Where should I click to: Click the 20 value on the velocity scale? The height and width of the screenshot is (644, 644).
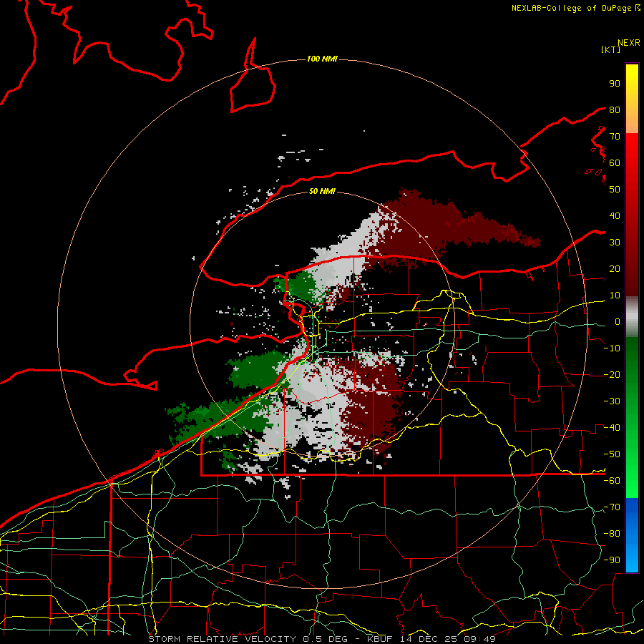click(615, 268)
